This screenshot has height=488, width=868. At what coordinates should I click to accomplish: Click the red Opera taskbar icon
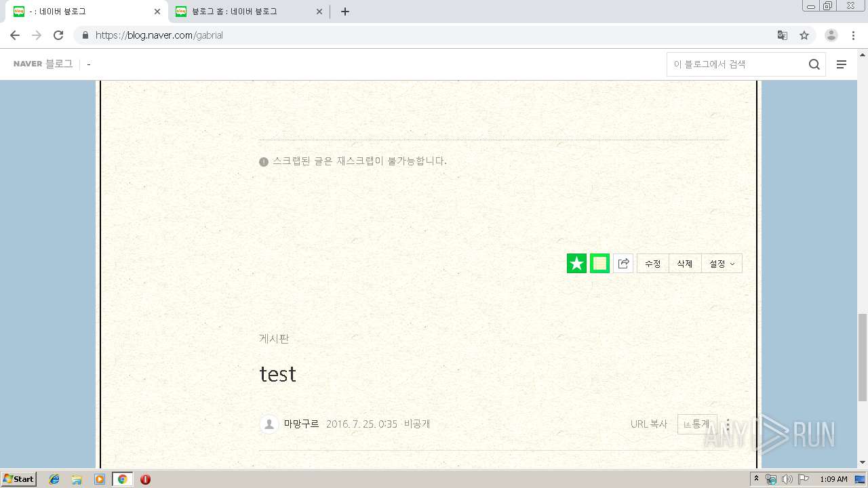point(145,479)
